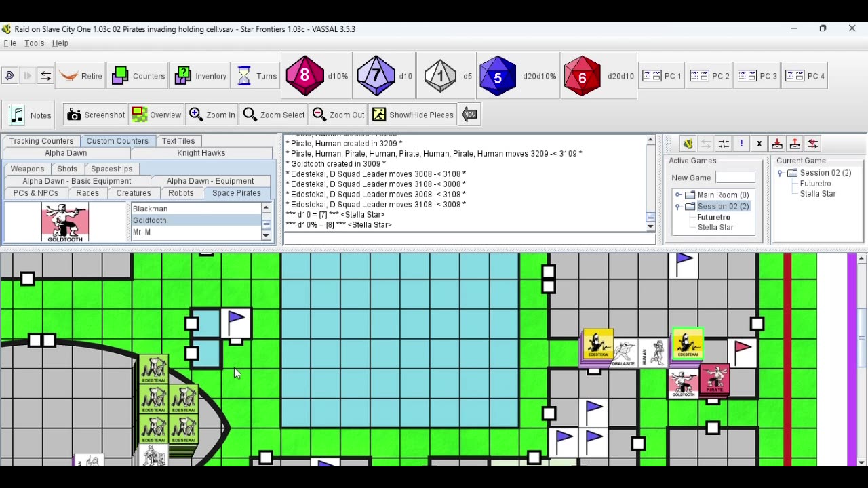
Task: Click the Zoom Select tool
Action: (x=273, y=115)
